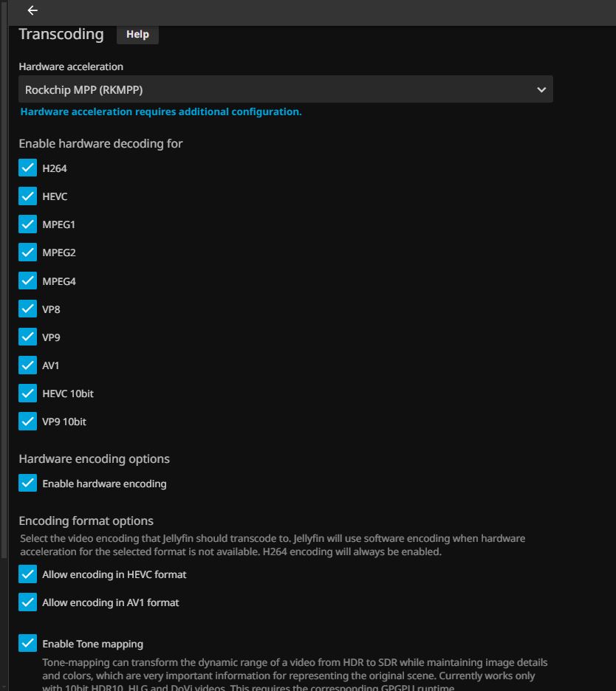Toggle the MPEG1 decoding checkbox
Screen dimensions: 616x691
pyautogui.click(x=28, y=224)
